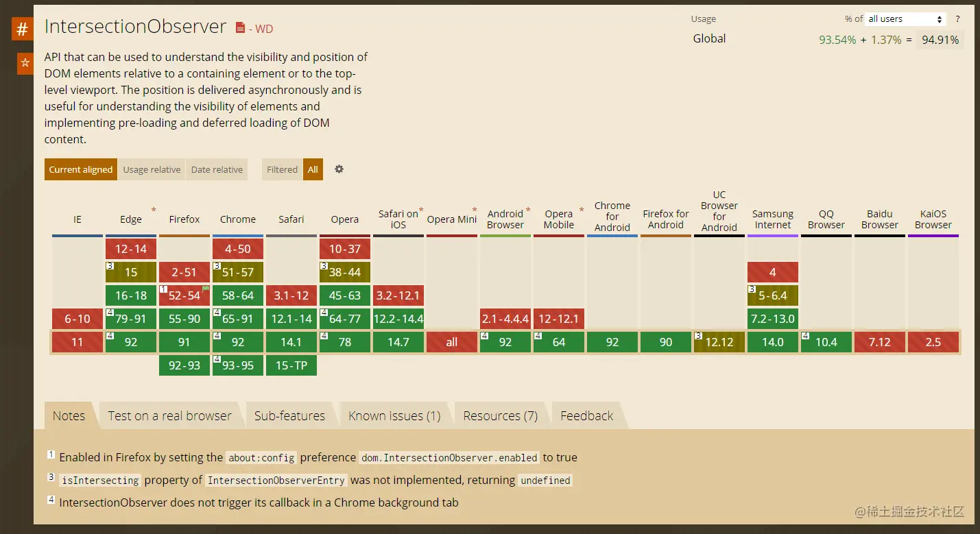Click the UC Browser for Android header
This screenshot has width=980, height=534.
[719, 211]
